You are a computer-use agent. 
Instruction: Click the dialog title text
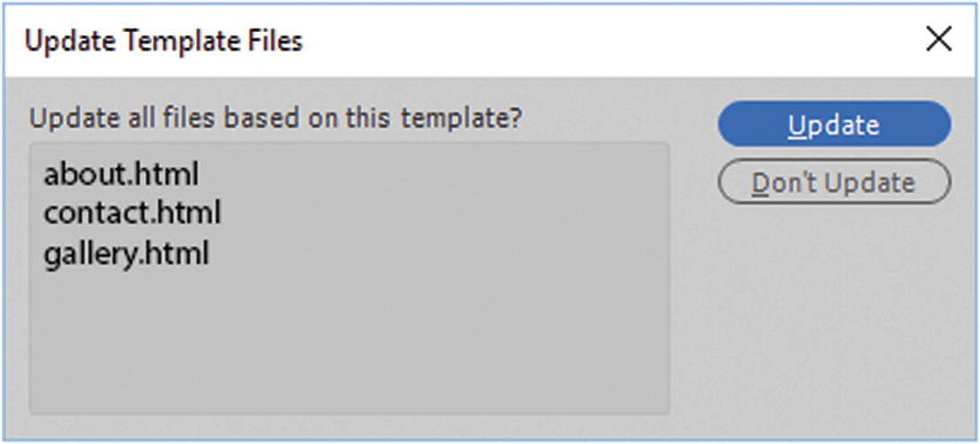[x=164, y=41]
